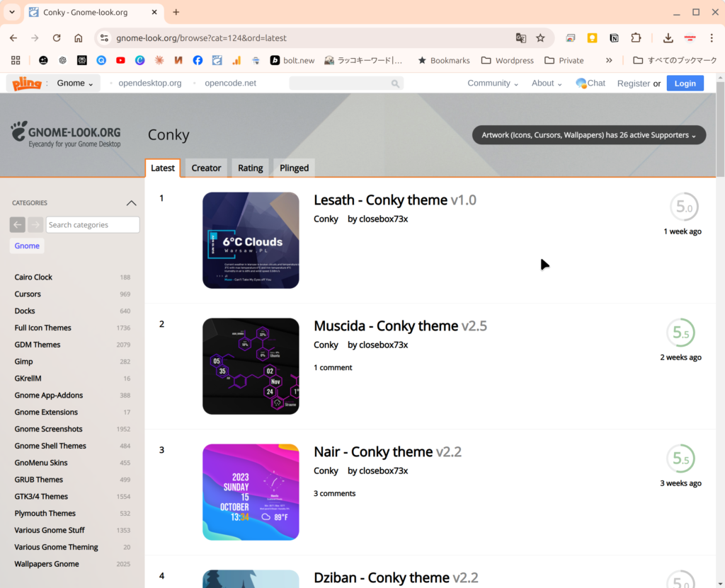Open the Lesath - Conky theme link
Screen dimensions: 725x588
pos(380,200)
